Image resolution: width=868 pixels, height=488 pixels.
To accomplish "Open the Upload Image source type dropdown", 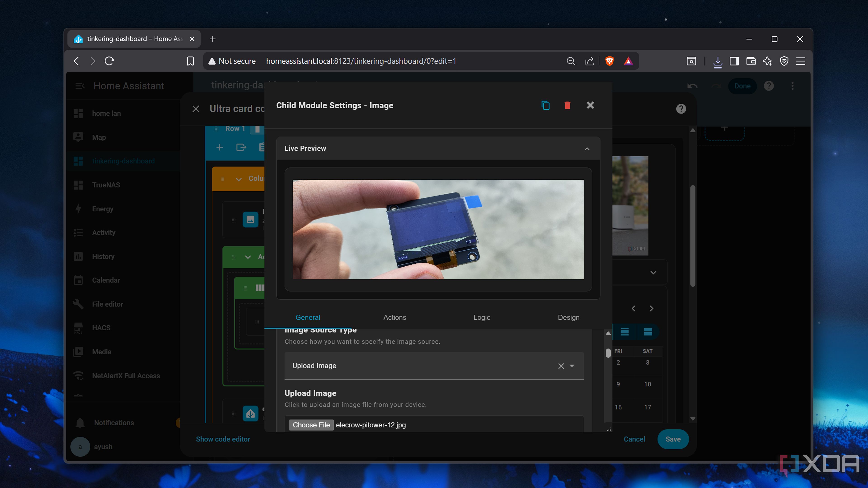I will [572, 366].
